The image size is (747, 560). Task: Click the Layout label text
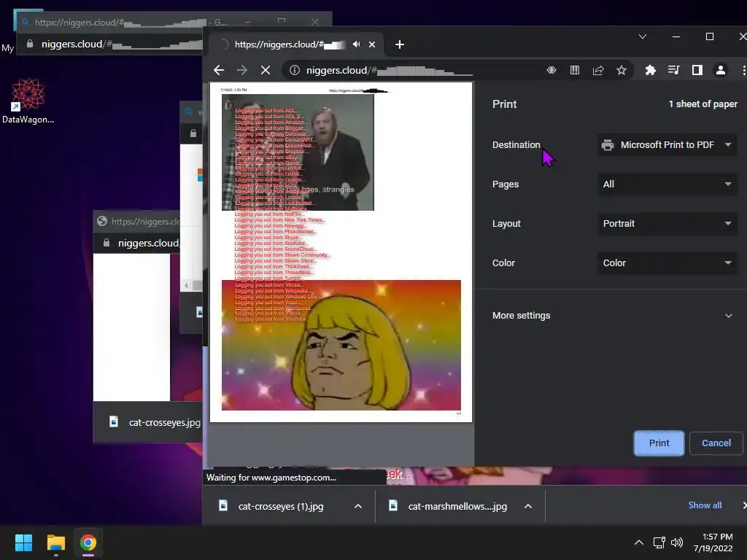click(x=506, y=224)
